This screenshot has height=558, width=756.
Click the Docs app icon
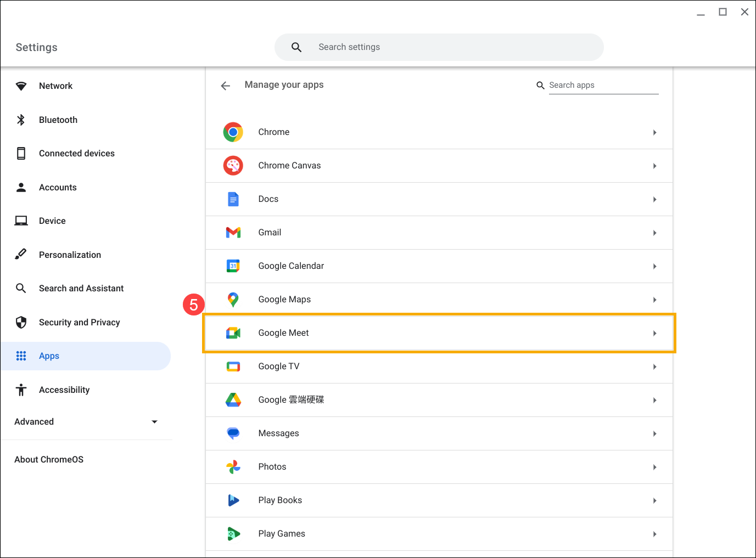click(x=233, y=199)
